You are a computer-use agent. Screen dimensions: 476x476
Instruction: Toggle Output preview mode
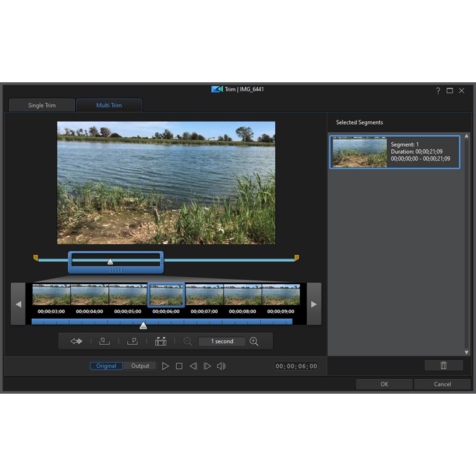[140, 366]
